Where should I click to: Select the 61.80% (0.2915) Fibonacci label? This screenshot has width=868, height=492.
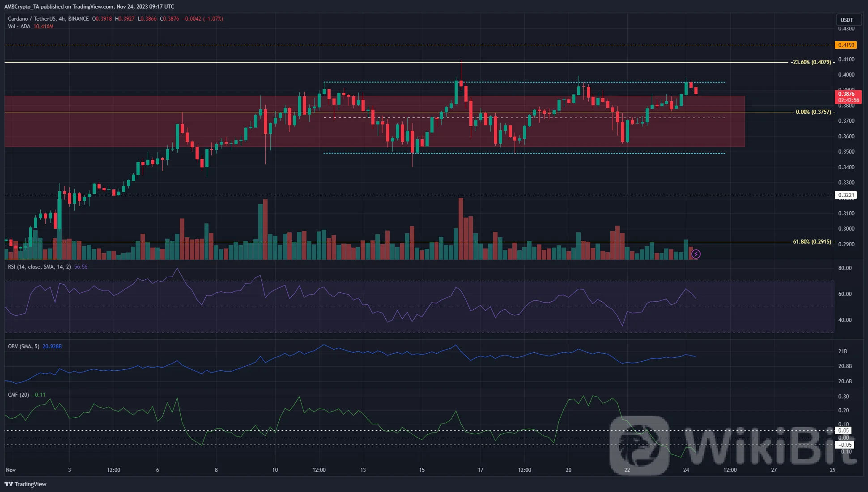coord(812,242)
